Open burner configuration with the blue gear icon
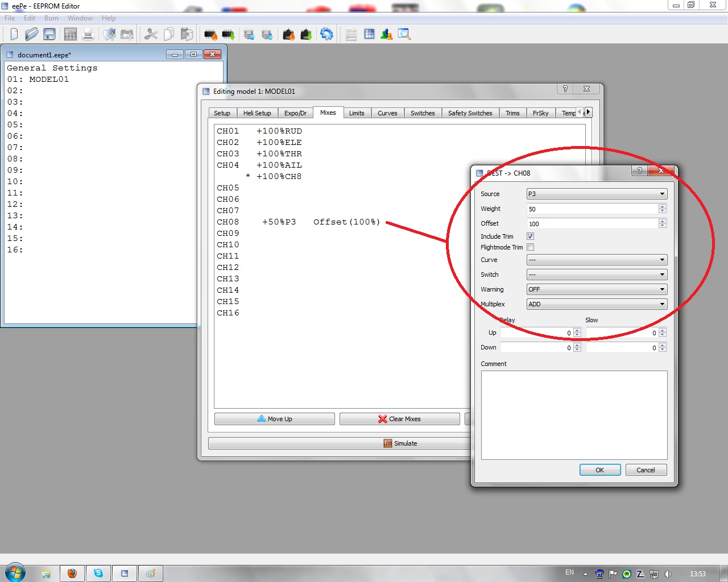This screenshot has height=582, width=728. pyautogui.click(x=326, y=34)
